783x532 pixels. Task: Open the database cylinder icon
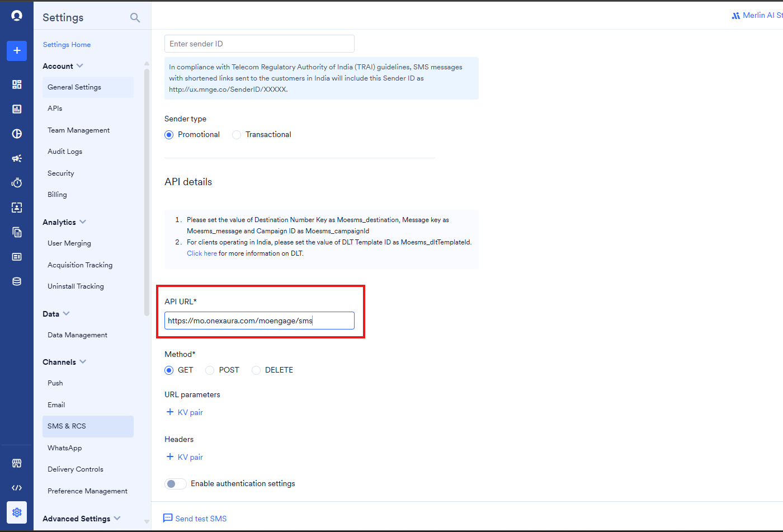pyautogui.click(x=17, y=281)
